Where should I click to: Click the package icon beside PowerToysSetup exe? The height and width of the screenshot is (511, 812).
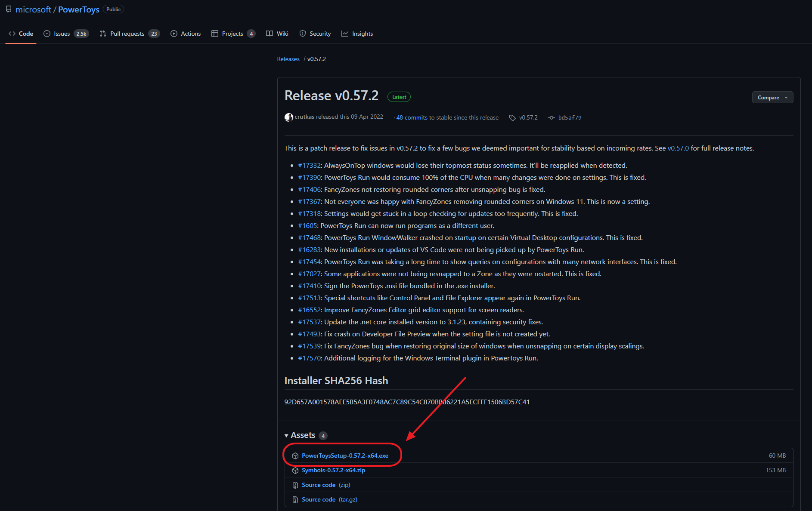click(295, 456)
